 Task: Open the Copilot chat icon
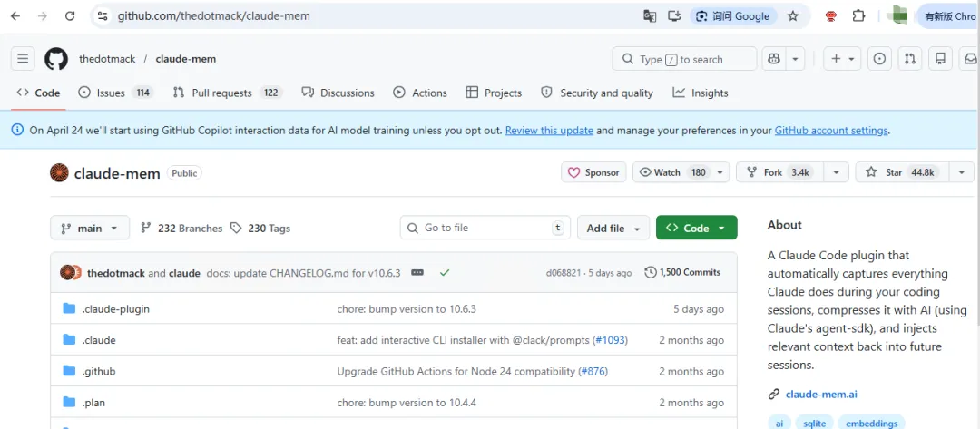click(x=774, y=59)
